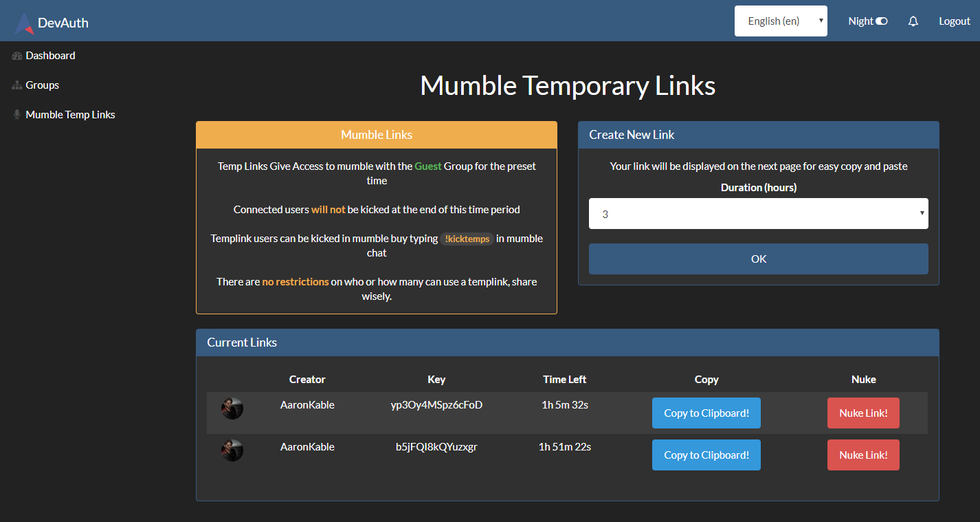Click the orange Mumble Links header
Image resolution: width=980 pixels, height=522 pixels.
click(377, 135)
